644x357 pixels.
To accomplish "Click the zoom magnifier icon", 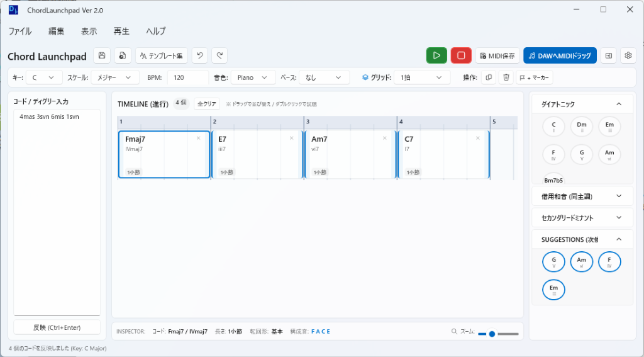I will coord(454,331).
